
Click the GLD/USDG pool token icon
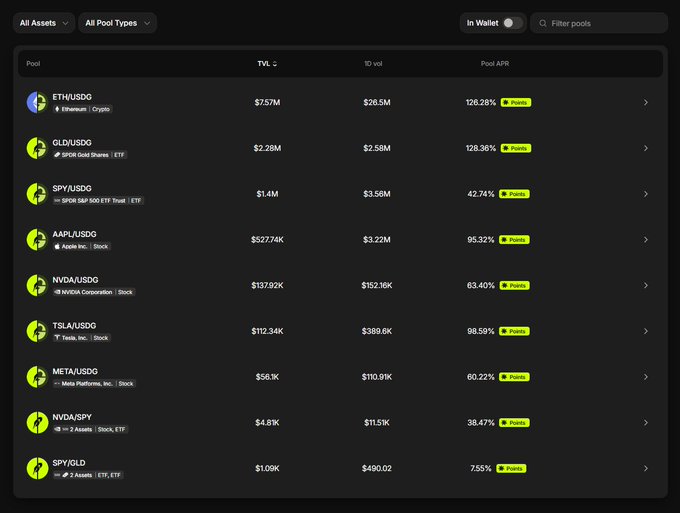tap(37, 148)
